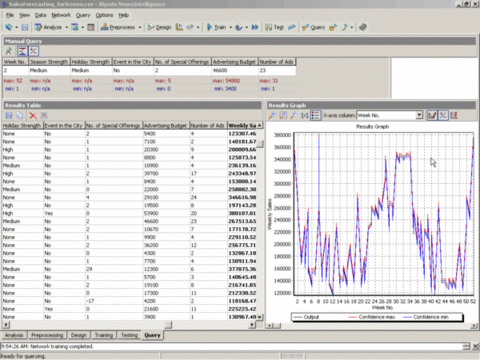The height and width of the screenshot is (360, 480).
Task: Click the red X delete row icon
Action: pyautogui.click(x=33, y=115)
